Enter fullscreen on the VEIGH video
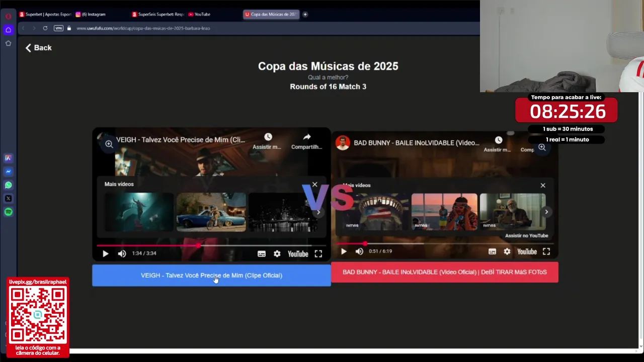644x362 pixels. [x=318, y=254]
